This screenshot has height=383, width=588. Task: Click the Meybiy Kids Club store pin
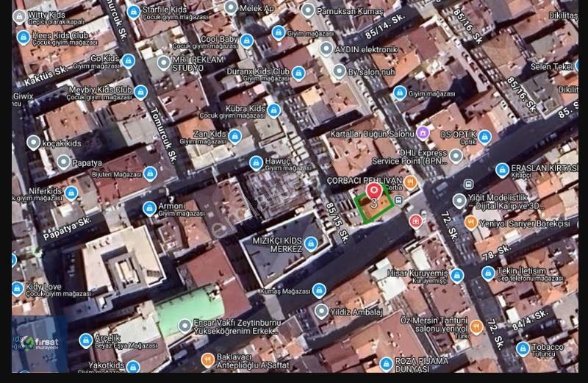click(140, 92)
